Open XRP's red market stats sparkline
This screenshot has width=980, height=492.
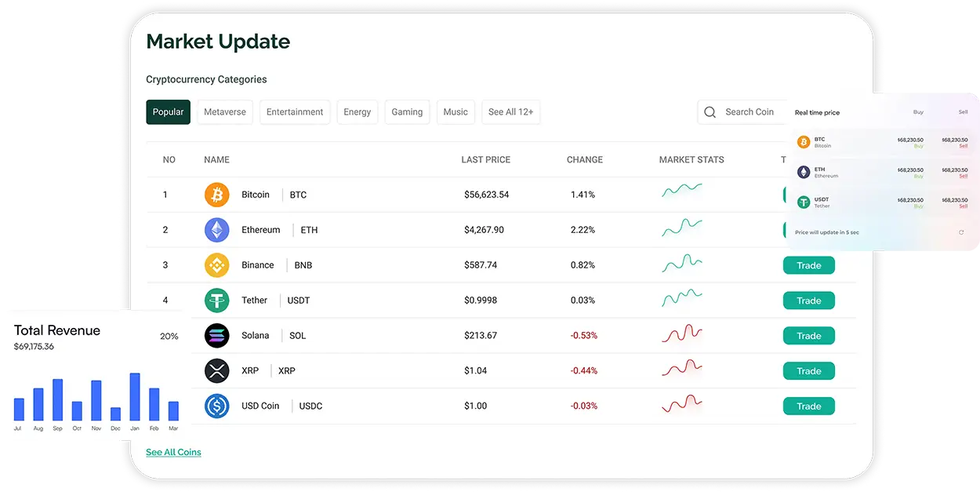click(x=682, y=367)
